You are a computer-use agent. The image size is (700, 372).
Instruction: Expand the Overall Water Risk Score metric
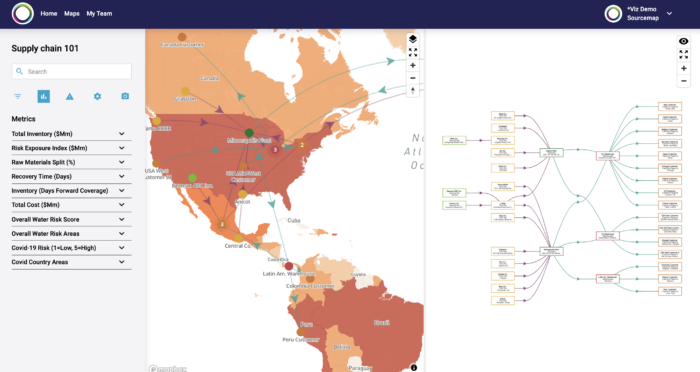pos(71,219)
